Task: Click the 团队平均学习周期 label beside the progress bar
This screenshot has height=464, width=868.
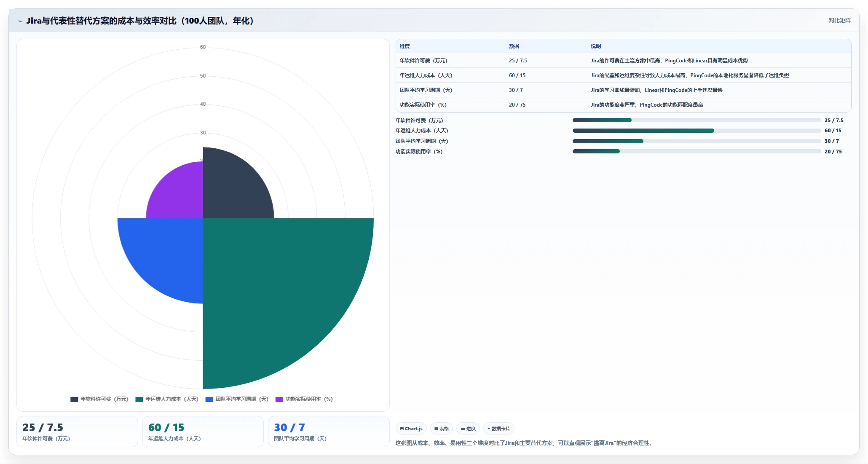Action: point(422,141)
